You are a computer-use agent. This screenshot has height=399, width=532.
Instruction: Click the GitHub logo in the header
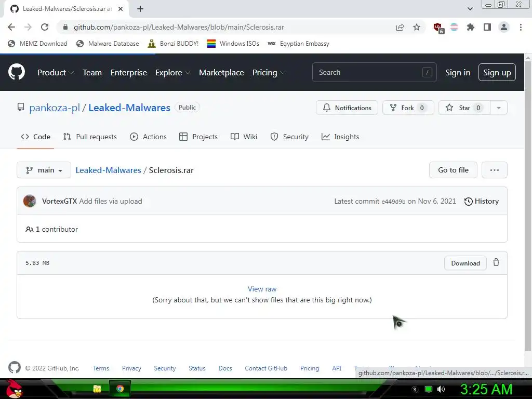(17, 72)
